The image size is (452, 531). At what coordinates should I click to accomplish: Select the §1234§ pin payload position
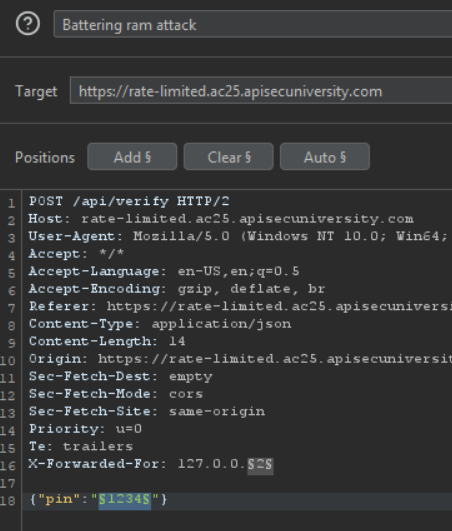(125, 500)
